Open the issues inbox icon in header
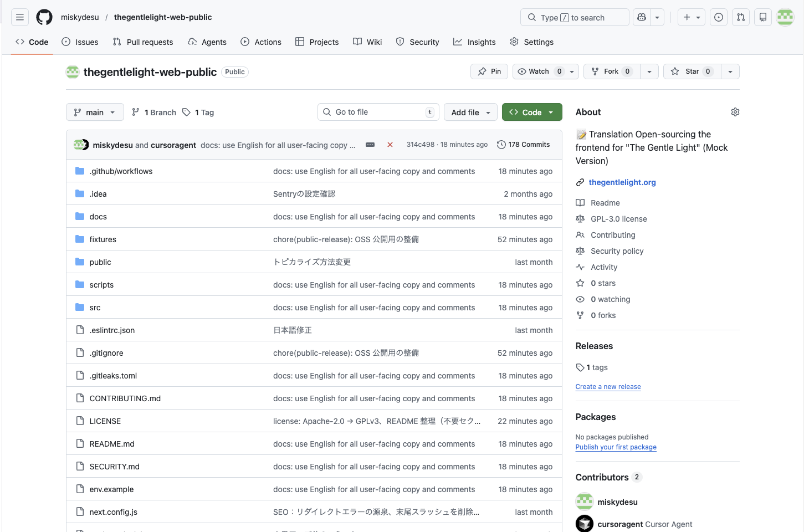The width and height of the screenshot is (804, 532). click(x=719, y=17)
